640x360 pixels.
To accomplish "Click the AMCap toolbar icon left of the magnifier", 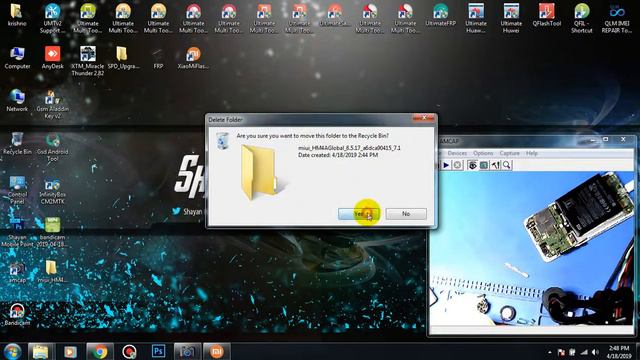I will click(x=495, y=165).
